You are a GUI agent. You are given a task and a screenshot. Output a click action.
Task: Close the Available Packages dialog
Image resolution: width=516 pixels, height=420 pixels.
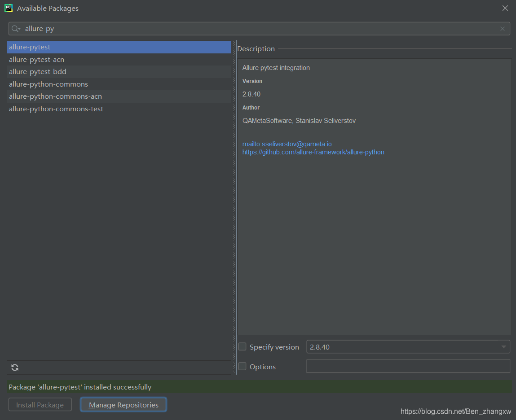pos(505,8)
